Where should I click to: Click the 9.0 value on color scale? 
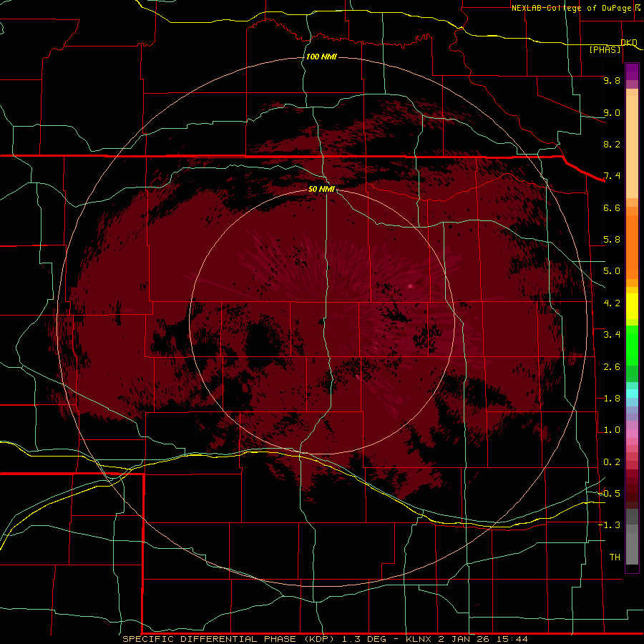[x=612, y=112]
